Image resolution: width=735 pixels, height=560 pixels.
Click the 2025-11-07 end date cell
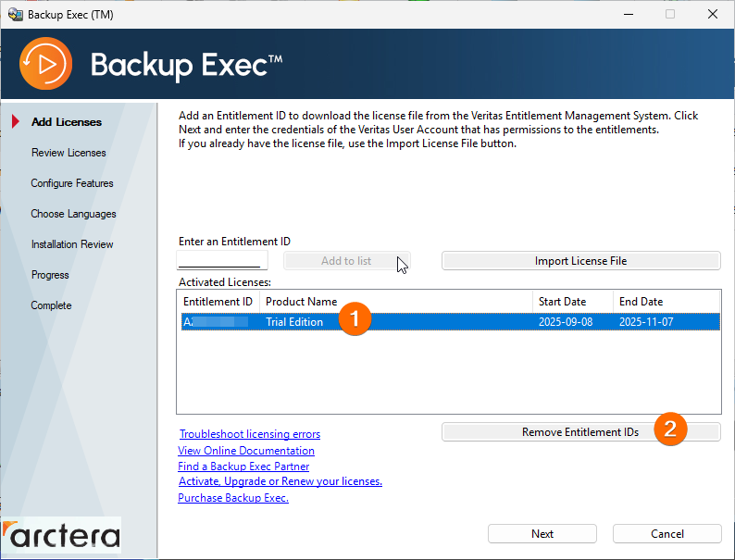(646, 322)
